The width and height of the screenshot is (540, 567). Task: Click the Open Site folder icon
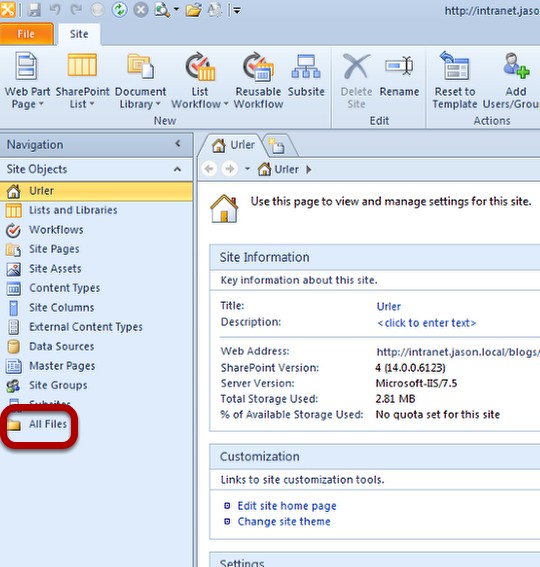(x=194, y=10)
